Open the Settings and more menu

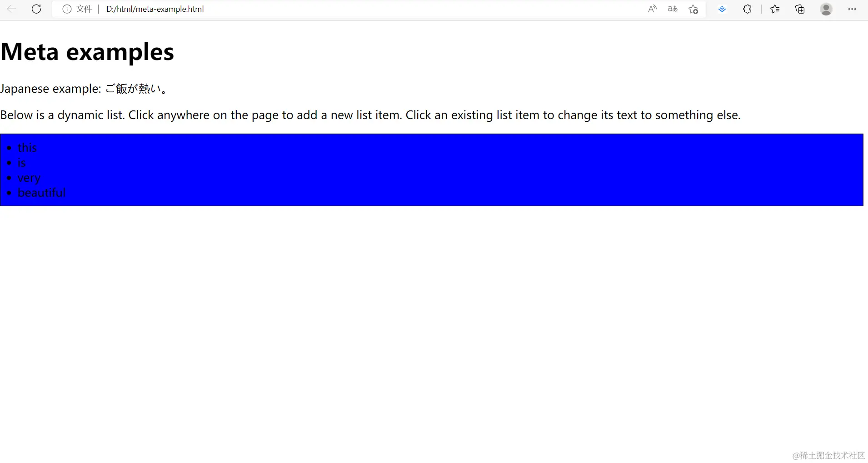click(x=852, y=9)
